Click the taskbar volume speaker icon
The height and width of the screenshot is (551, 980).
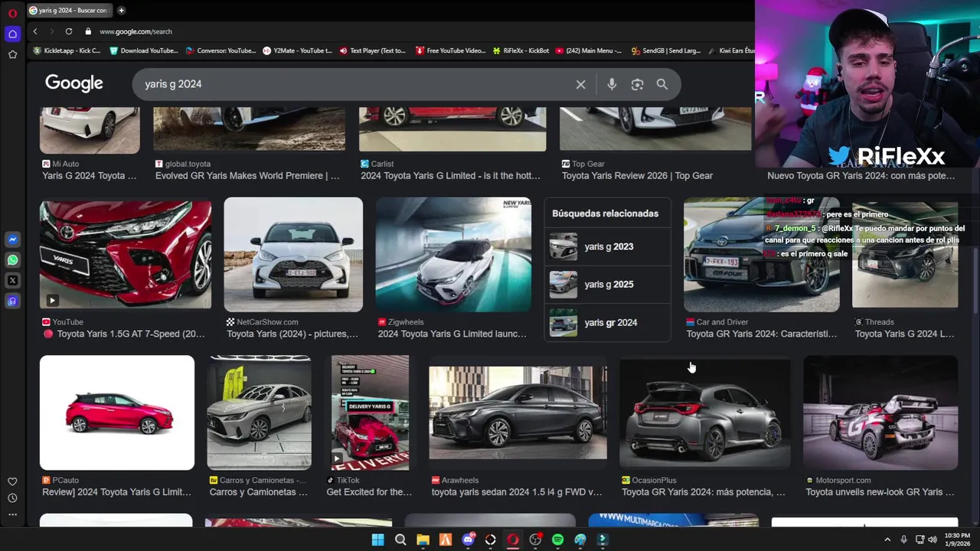coord(933,540)
